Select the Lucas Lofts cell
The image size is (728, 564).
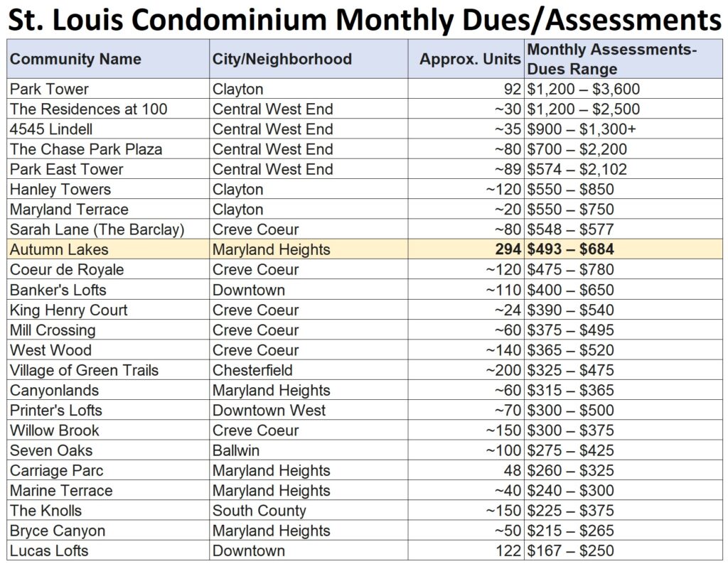click(x=49, y=551)
